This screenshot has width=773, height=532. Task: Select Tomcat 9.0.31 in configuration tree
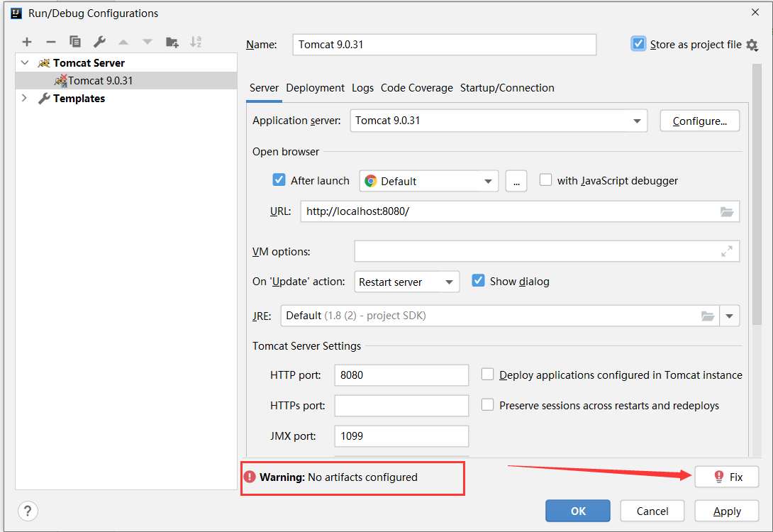pos(126,81)
